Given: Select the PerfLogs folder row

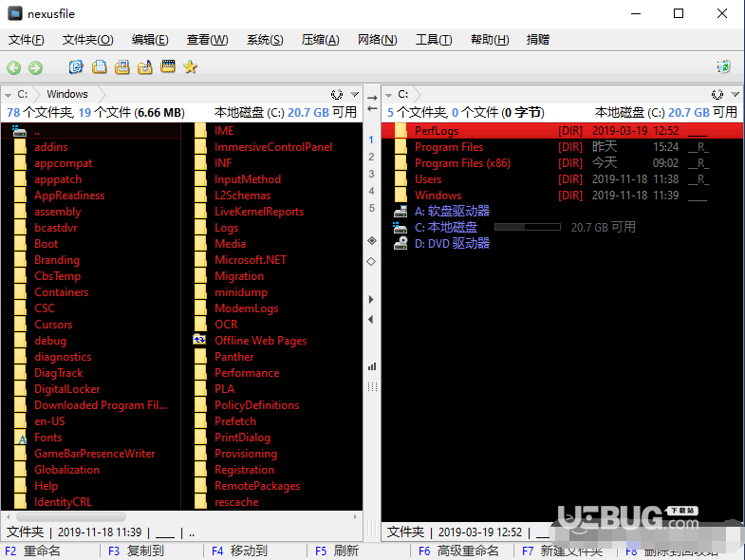Looking at the screenshot, I should point(562,131).
